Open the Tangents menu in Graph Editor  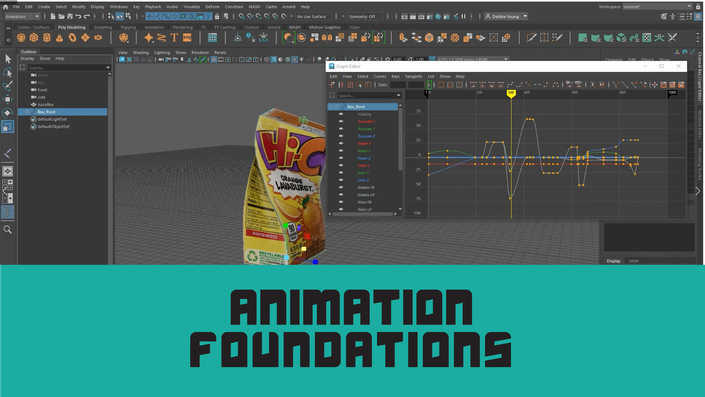[414, 76]
